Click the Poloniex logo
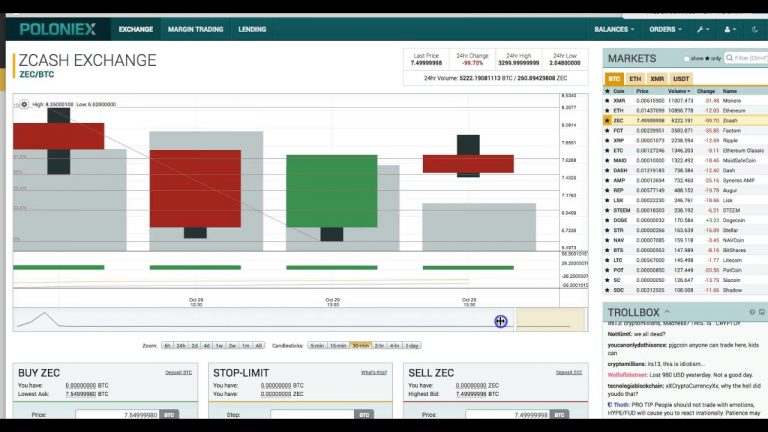 coord(58,29)
